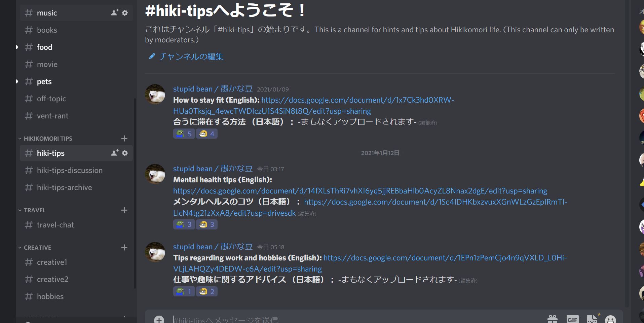The image size is (644, 323).
Task: Open the gift Nitro icon
Action: coord(553,319)
